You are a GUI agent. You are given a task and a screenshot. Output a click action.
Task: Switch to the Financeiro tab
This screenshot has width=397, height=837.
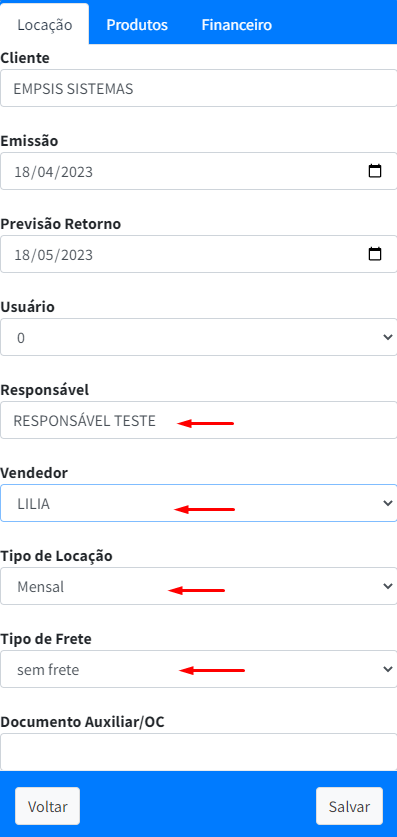(x=236, y=25)
